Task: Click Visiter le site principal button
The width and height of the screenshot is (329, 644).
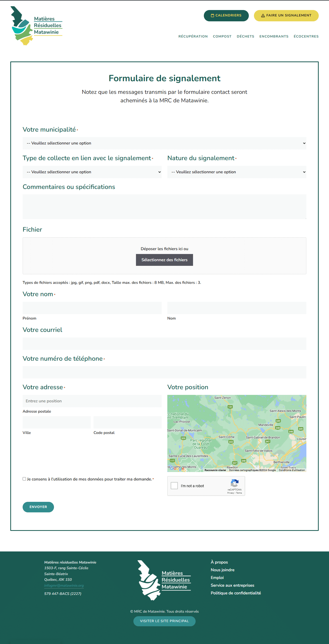Action: click(164, 621)
